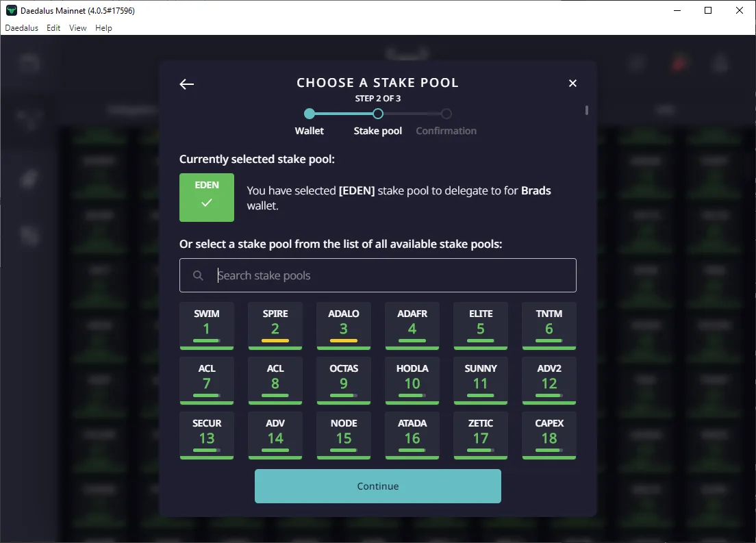Click the 'Currently selected stake pool:' heading

257,159
